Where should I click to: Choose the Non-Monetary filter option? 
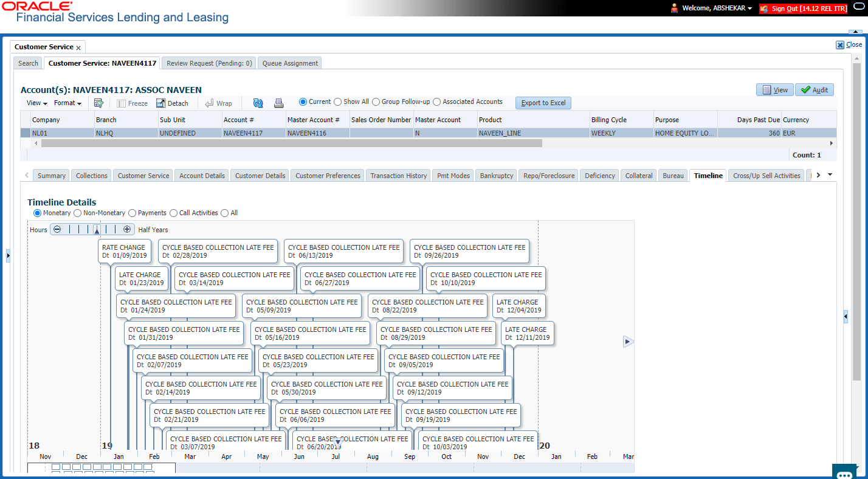point(77,213)
